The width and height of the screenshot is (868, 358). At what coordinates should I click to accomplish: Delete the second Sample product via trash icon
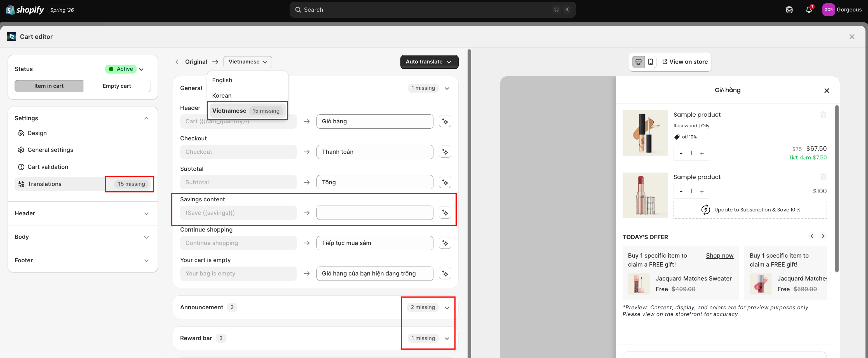click(x=823, y=177)
